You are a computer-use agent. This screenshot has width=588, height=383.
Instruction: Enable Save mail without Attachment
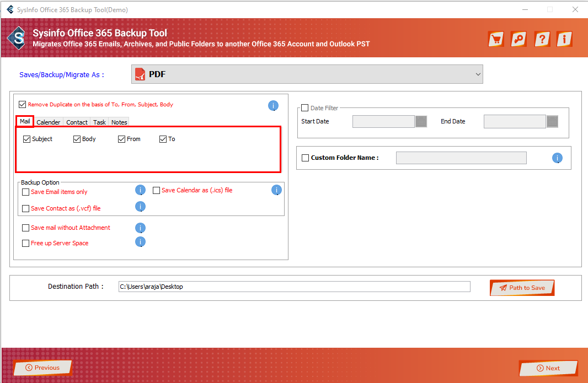(25, 228)
